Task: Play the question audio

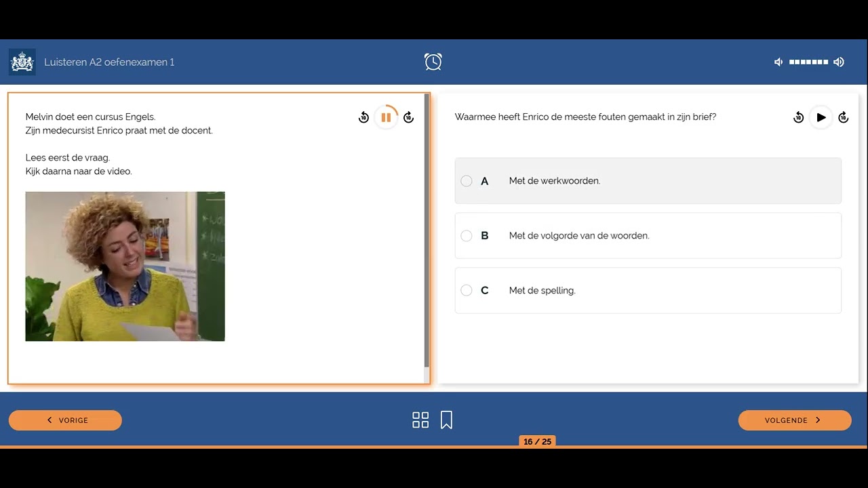Action: pos(821,117)
